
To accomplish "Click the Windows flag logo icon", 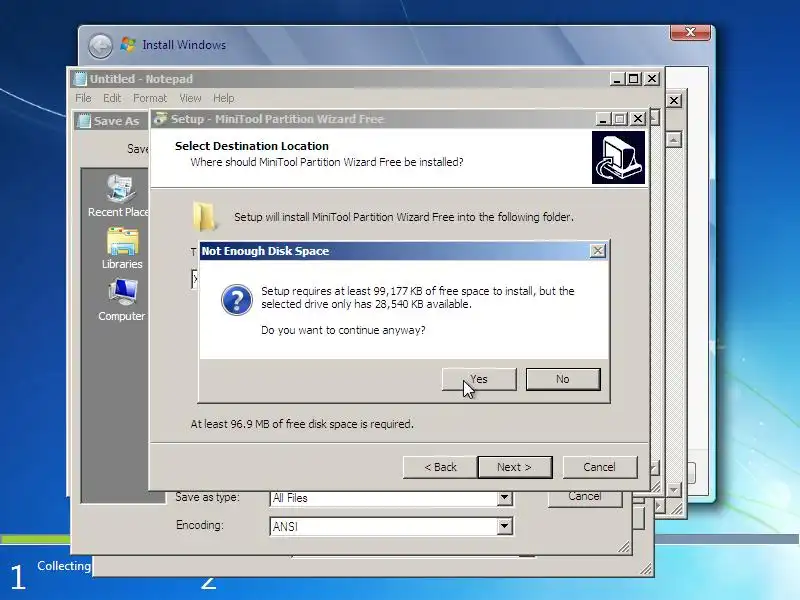I will pos(128,44).
